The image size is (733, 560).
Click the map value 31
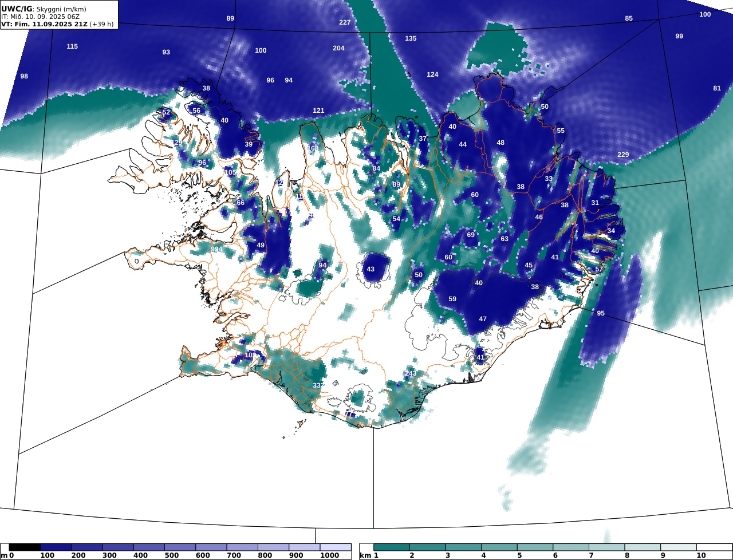click(x=595, y=203)
